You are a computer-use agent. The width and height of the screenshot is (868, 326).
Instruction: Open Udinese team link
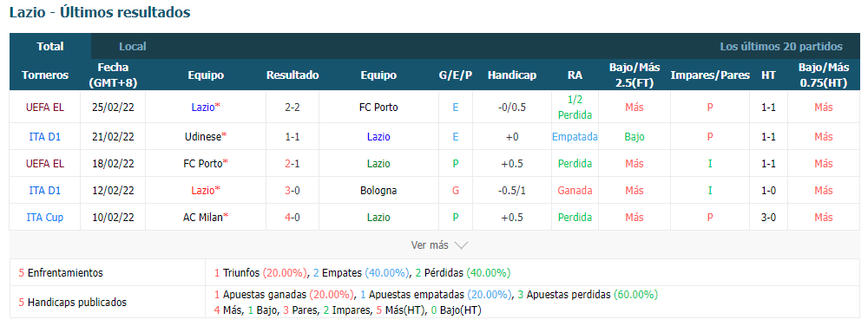pyautogui.click(x=204, y=136)
